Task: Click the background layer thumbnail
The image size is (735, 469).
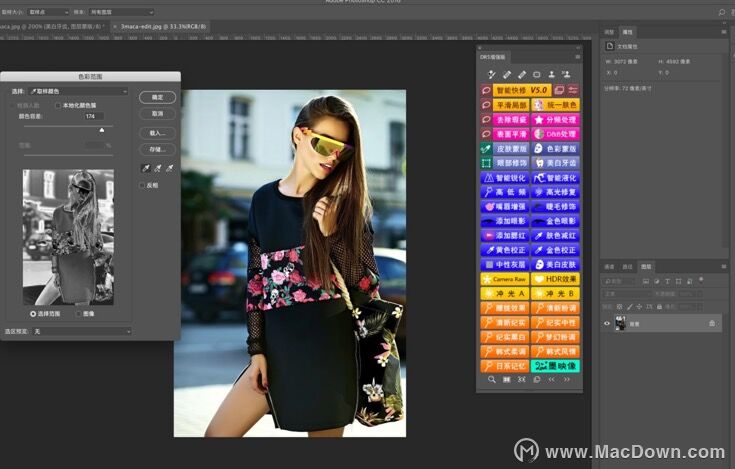Action: point(621,323)
